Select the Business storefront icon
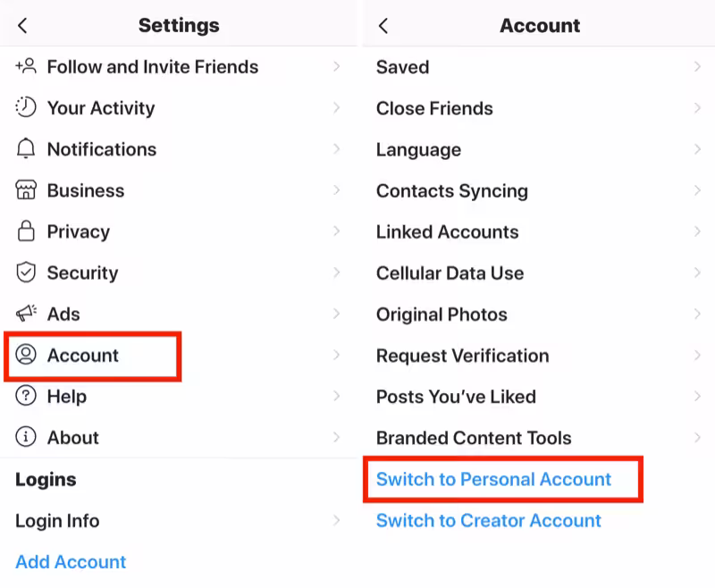The image size is (715, 588). (x=25, y=190)
